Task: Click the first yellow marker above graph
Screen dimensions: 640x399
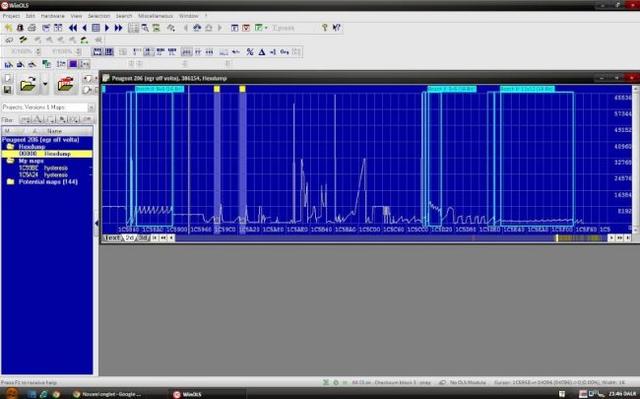Action: pyautogui.click(x=217, y=89)
